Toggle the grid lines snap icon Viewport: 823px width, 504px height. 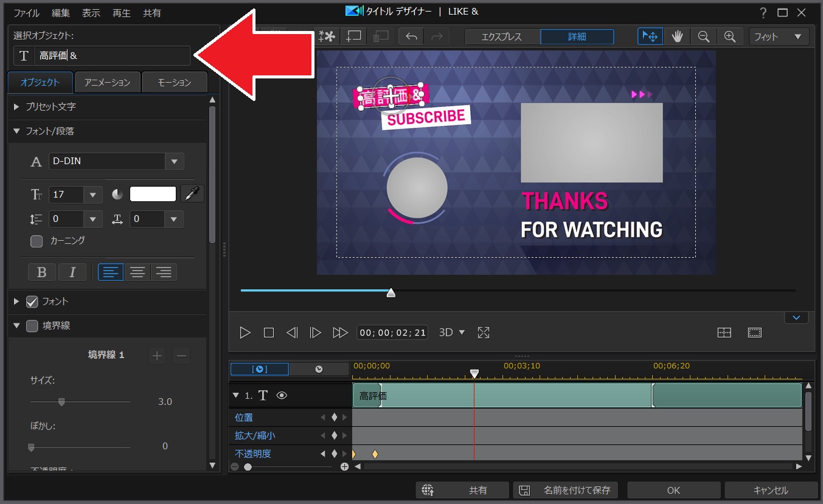tap(724, 333)
